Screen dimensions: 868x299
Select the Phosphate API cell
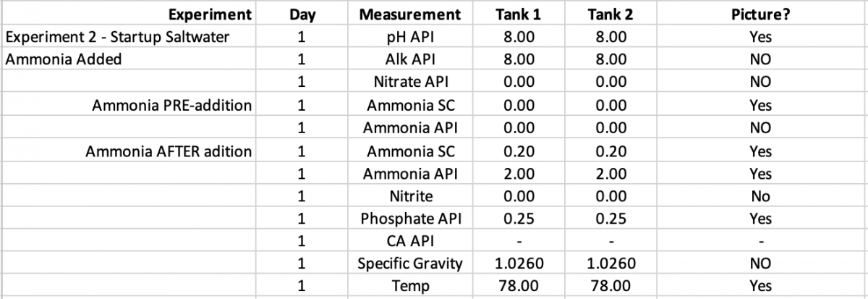(409, 219)
